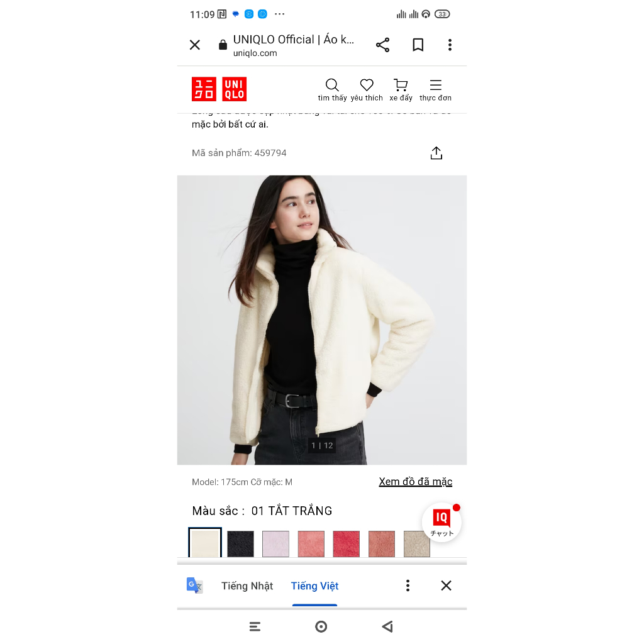Choose the bright red color swatch
Viewport: 644px width, 644px height.
tap(347, 544)
